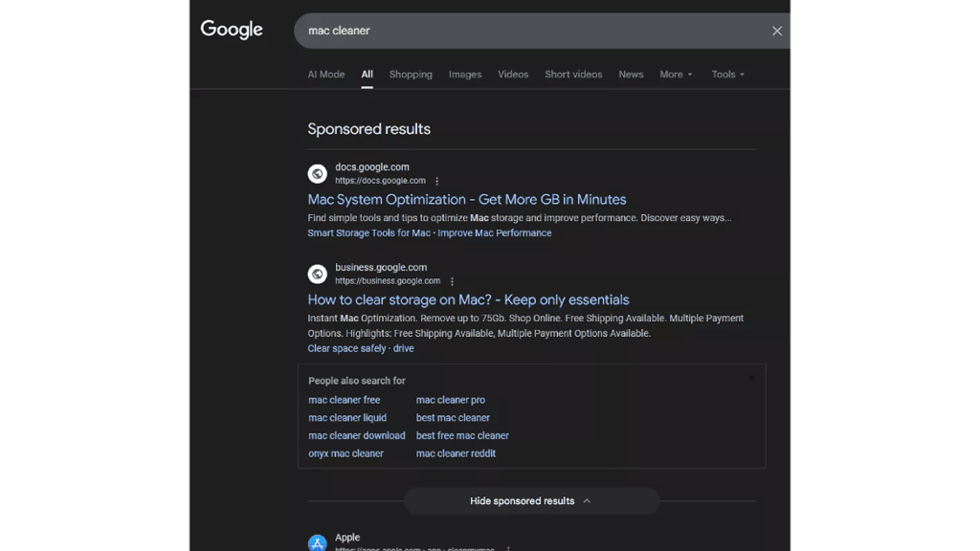Click the docs.google.com site name
Screen dimensions: 980x551
[372, 166]
